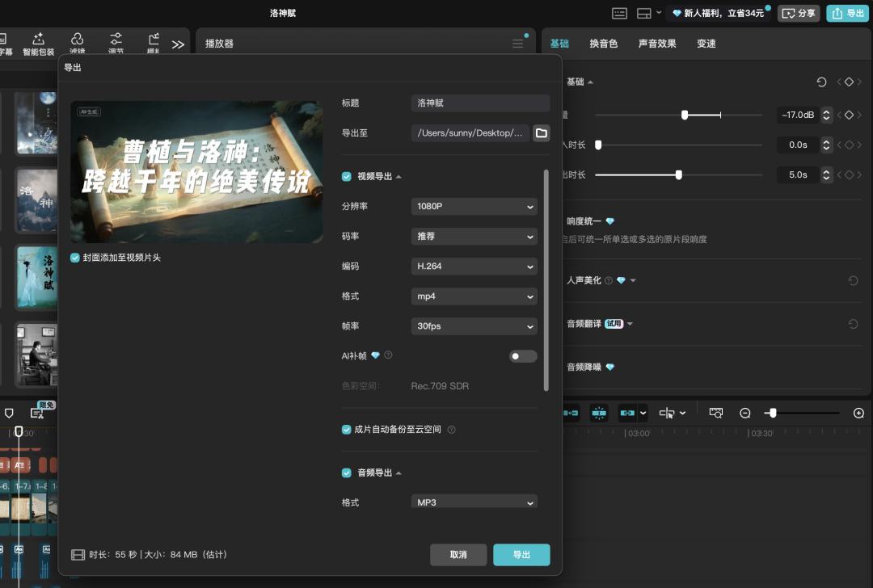The height and width of the screenshot is (588, 873).
Task: Toggle the AI补帧 switch
Action: tap(523, 355)
